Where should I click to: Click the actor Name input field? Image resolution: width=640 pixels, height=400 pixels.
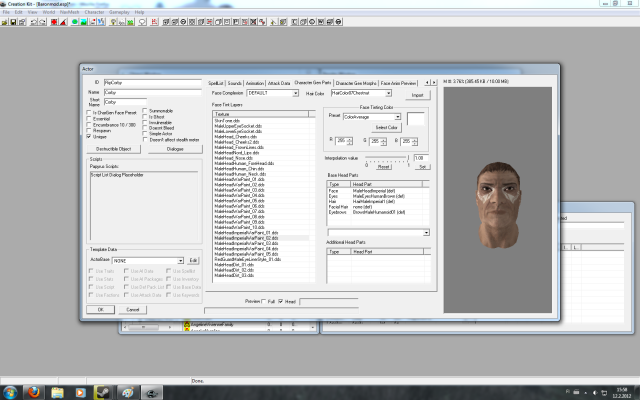pyautogui.click(x=152, y=92)
